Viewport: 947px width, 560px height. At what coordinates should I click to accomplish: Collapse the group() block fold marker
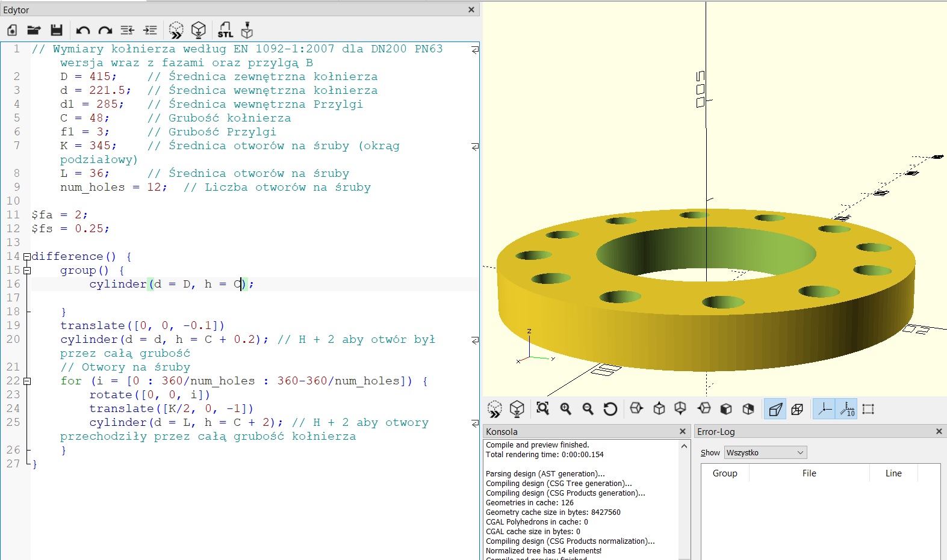coord(26,271)
